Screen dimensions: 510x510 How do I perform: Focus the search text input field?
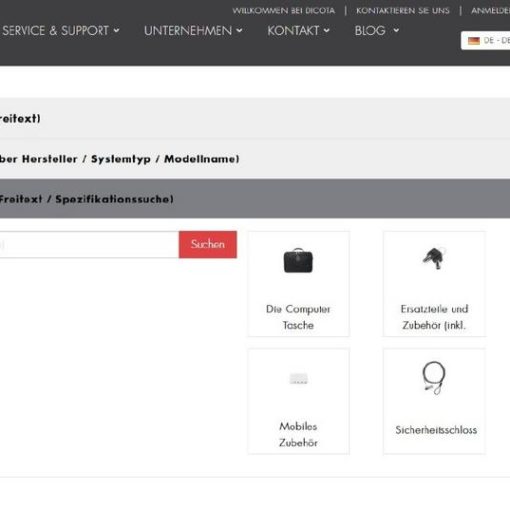click(89, 244)
